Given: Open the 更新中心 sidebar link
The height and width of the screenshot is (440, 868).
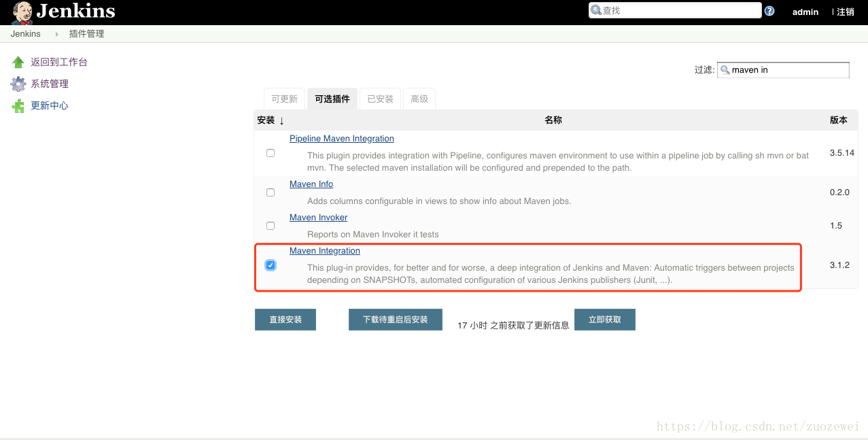Looking at the screenshot, I should pos(50,105).
